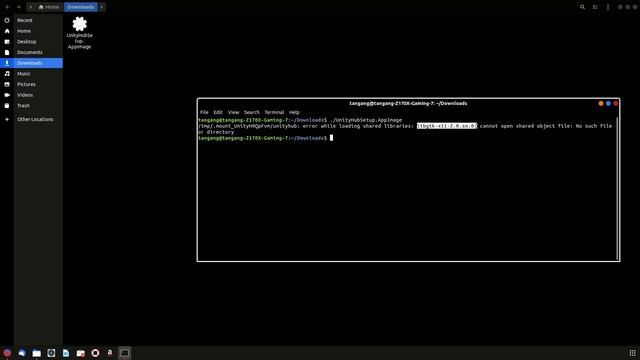The height and width of the screenshot is (360, 640).
Task: Open the applications grid in the taskbar
Action: 632,353
